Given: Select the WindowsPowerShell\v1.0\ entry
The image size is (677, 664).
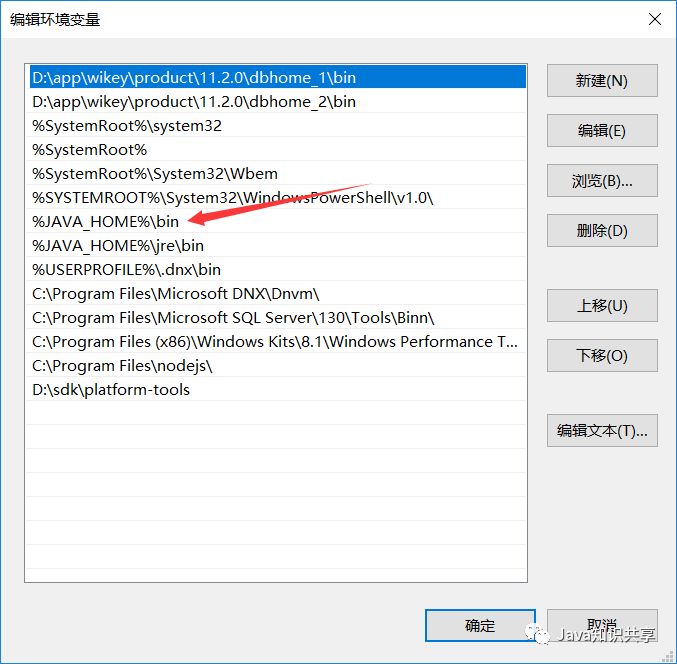Looking at the screenshot, I should click(277, 198).
